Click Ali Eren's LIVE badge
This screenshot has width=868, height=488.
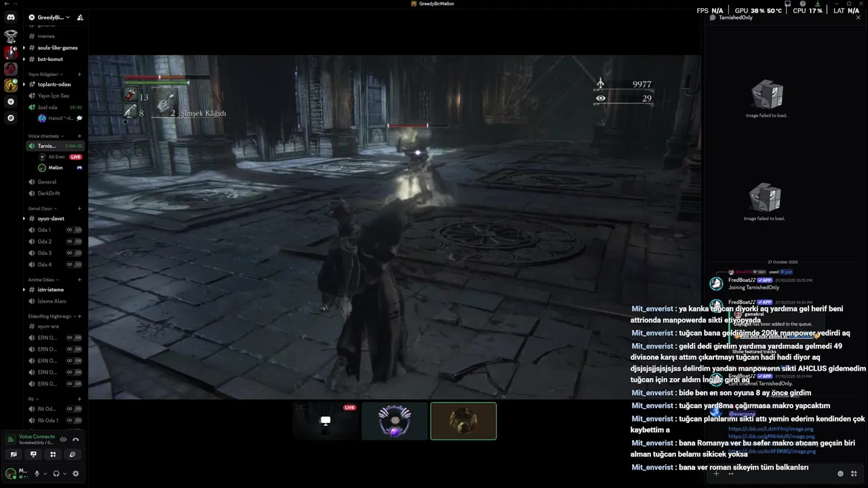click(75, 157)
